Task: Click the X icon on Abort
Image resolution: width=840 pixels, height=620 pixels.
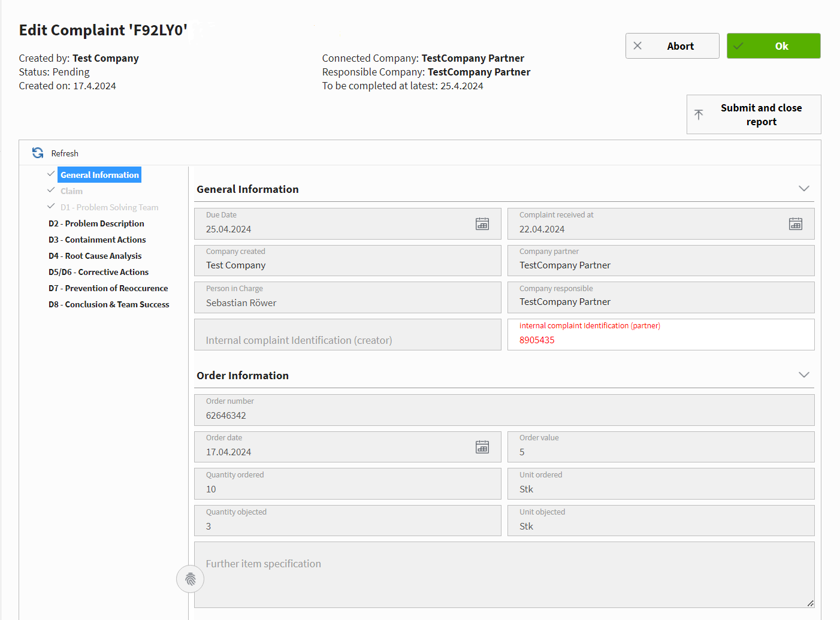Action: point(637,46)
